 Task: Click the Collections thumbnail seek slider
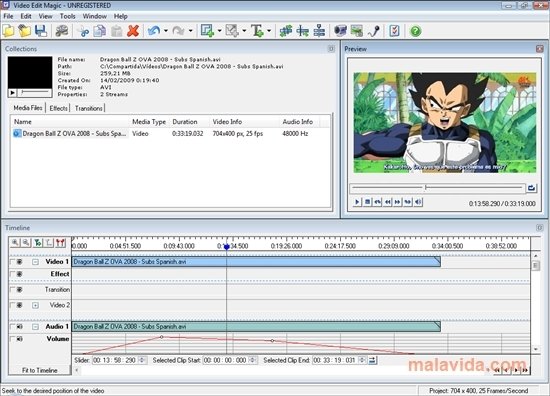point(34,92)
